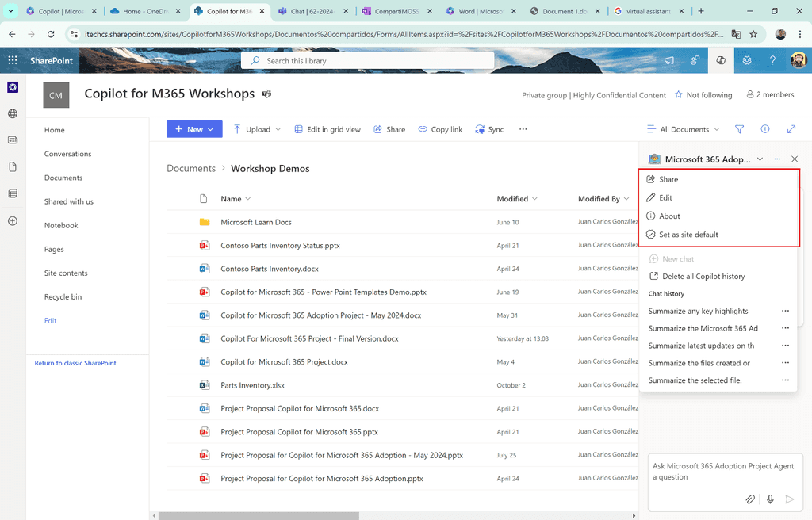Expand the Microsoft 365 Adop... agent switcher chevron

[x=760, y=159]
